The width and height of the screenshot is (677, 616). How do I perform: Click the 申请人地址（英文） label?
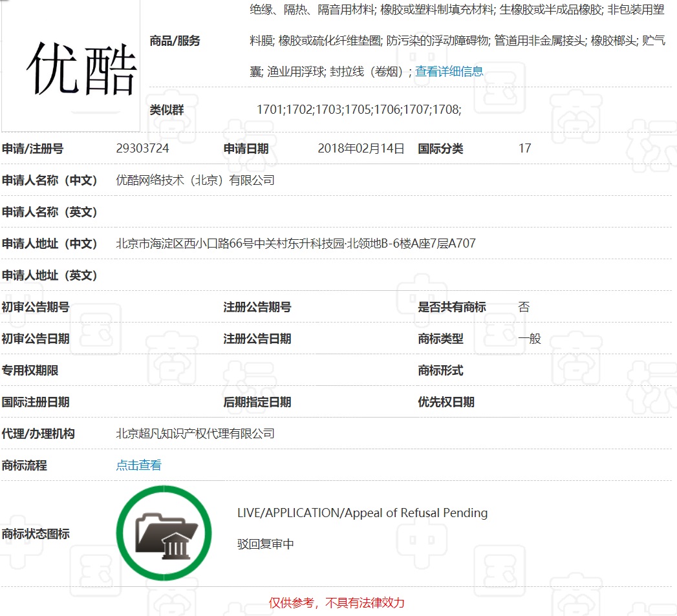tap(49, 275)
